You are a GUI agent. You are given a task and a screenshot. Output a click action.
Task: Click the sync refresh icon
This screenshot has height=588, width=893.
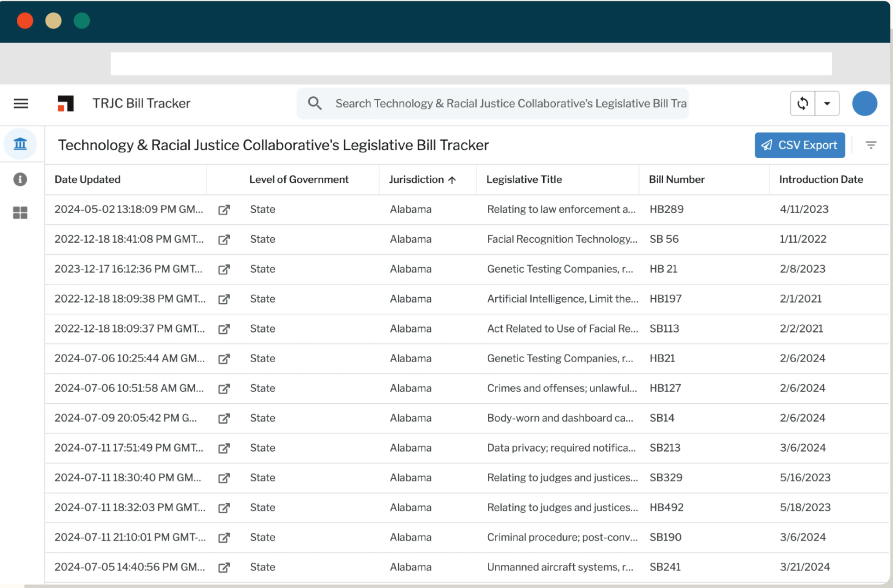pyautogui.click(x=803, y=103)
